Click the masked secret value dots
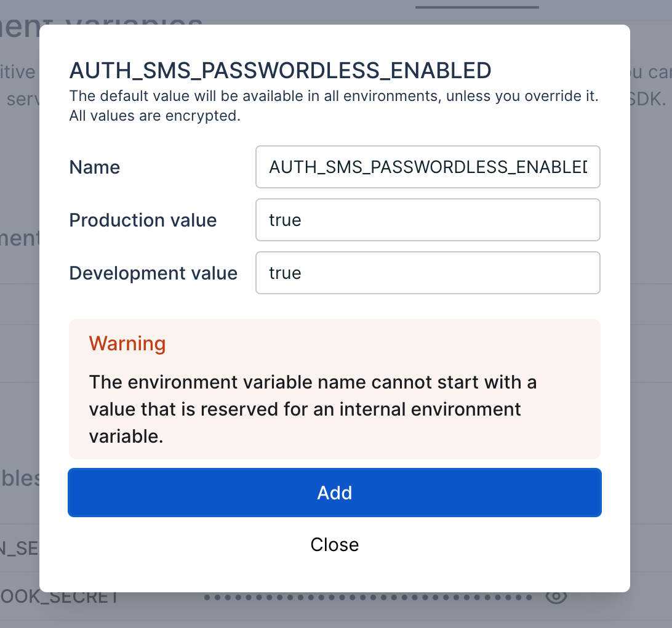The image size is (672, 628). (368, 597)
